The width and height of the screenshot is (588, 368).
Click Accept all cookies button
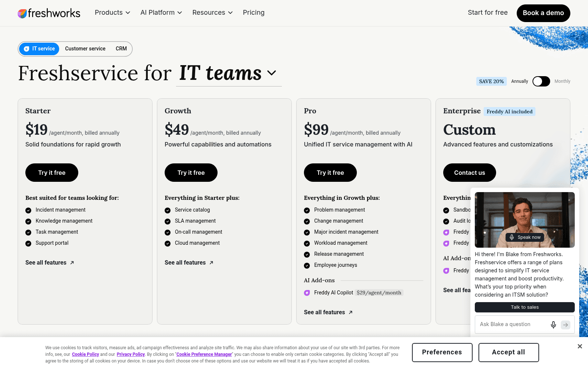click(509, 353)
